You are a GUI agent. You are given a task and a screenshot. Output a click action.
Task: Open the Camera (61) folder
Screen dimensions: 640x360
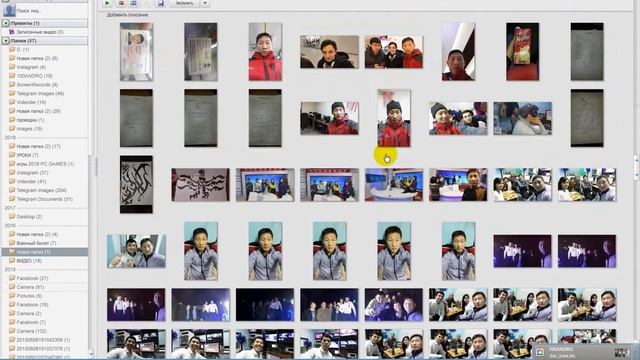click(x=30, y=287)
